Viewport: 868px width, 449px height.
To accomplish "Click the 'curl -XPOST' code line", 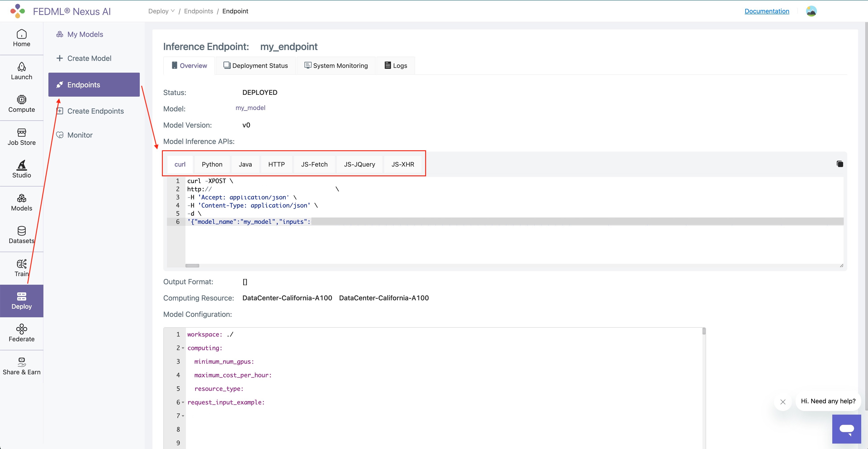I will click(210, 181).
